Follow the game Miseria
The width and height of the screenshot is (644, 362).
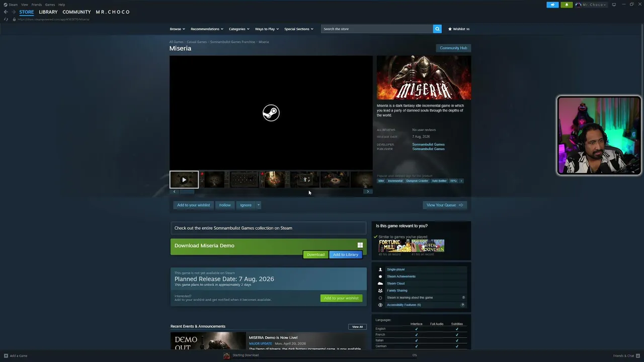click(x=225, y=205)
